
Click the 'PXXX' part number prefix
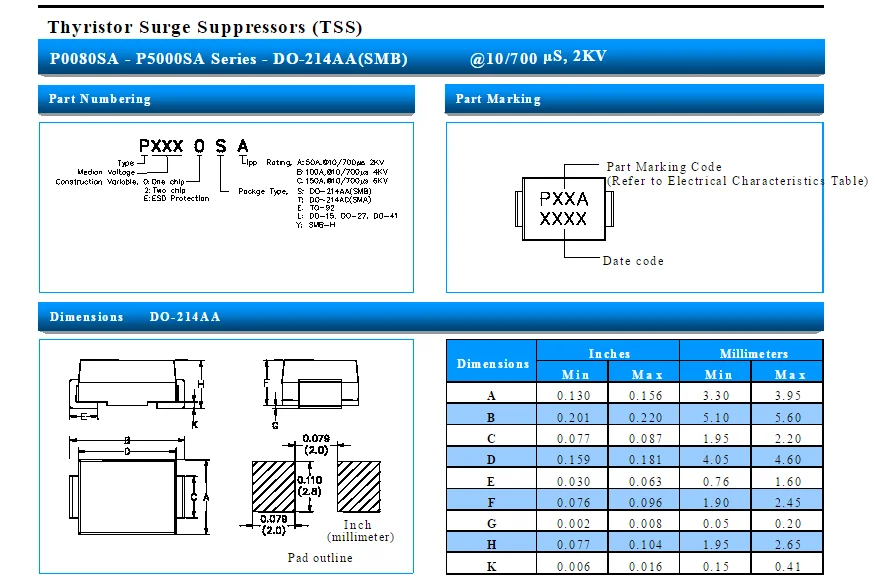[x=161, y=146]
